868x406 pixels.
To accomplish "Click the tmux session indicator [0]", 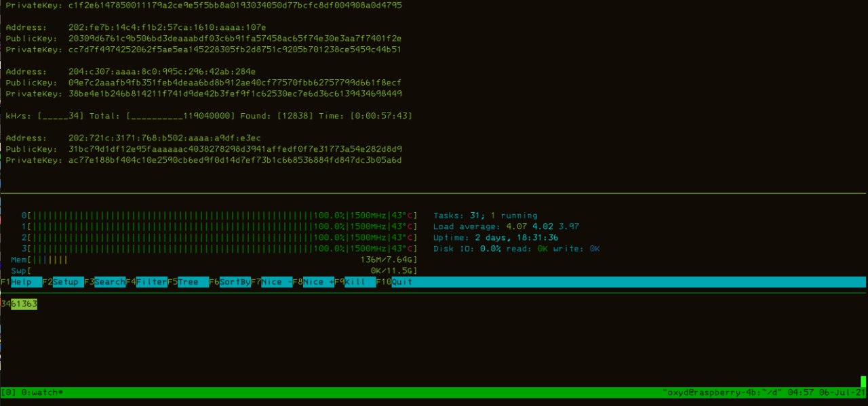I will coord(9,392).
